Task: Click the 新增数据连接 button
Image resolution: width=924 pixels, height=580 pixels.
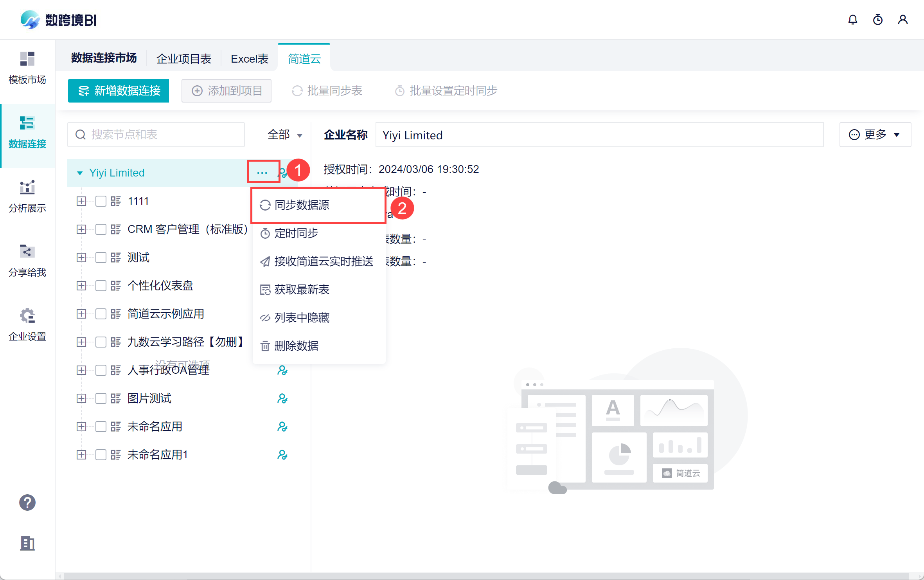Action: pos(119,91)
